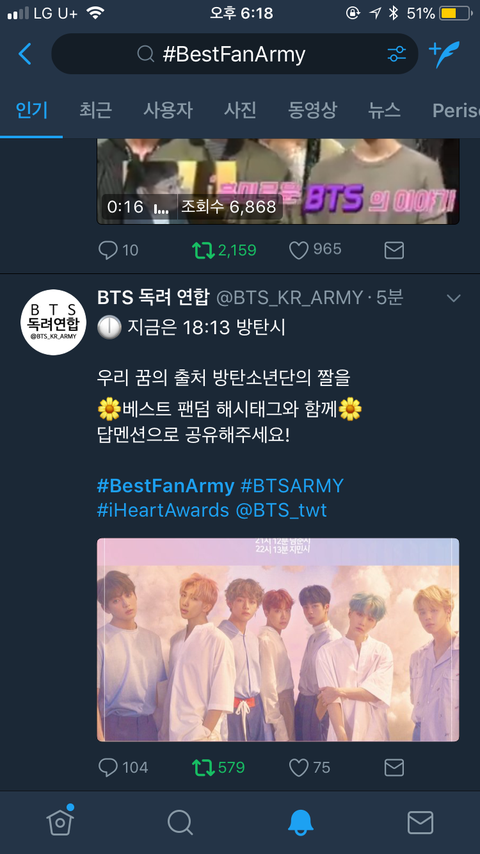Switch to the 사진 tab
The image size is (480, 854).
240,111
